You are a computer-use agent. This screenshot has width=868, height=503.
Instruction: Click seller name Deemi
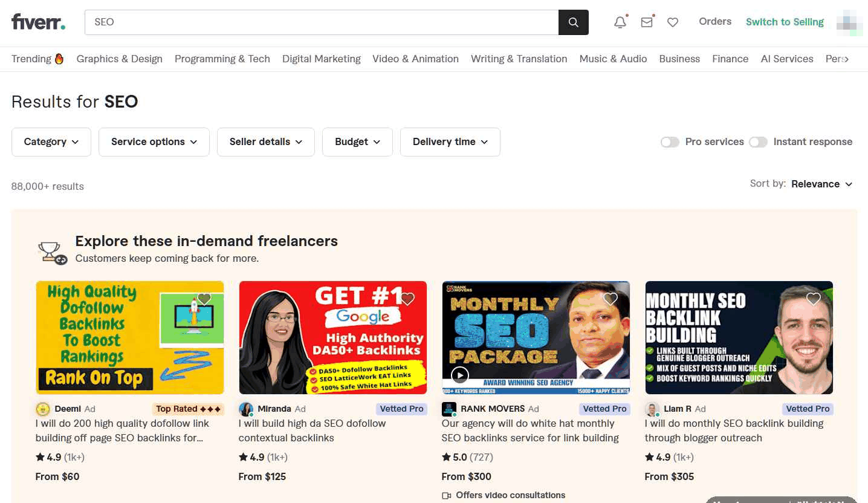(x=68, y=409)
